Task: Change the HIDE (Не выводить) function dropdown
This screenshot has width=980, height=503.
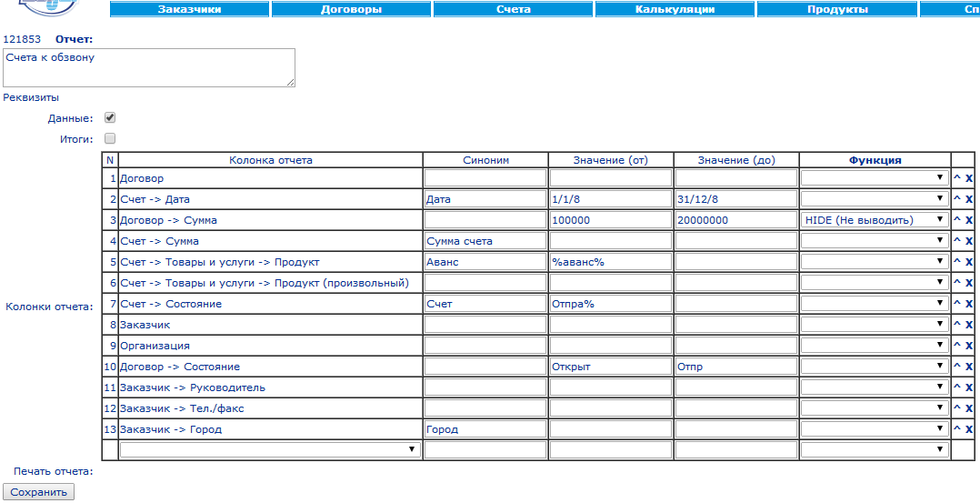Action: (x=875, y=220)
